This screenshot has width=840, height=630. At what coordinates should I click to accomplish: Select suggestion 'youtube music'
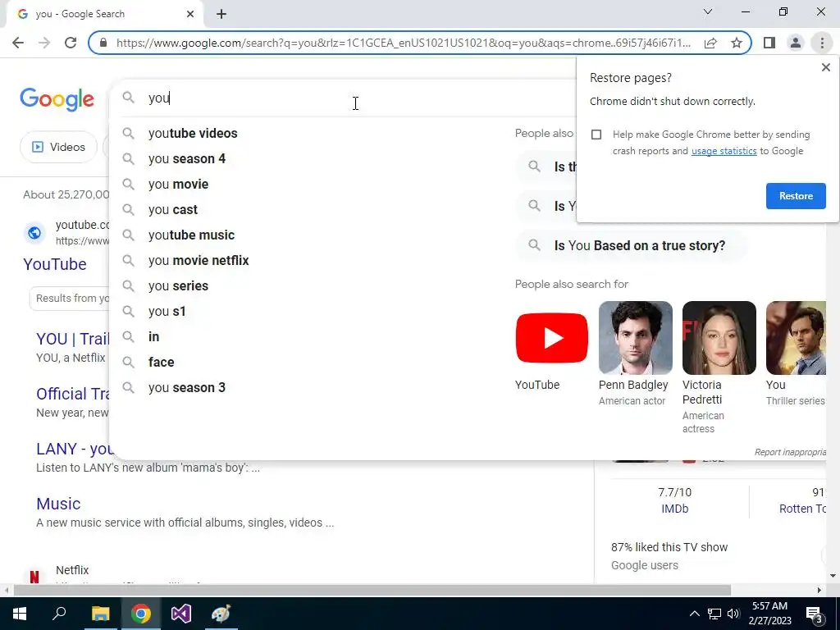point(191,235)
